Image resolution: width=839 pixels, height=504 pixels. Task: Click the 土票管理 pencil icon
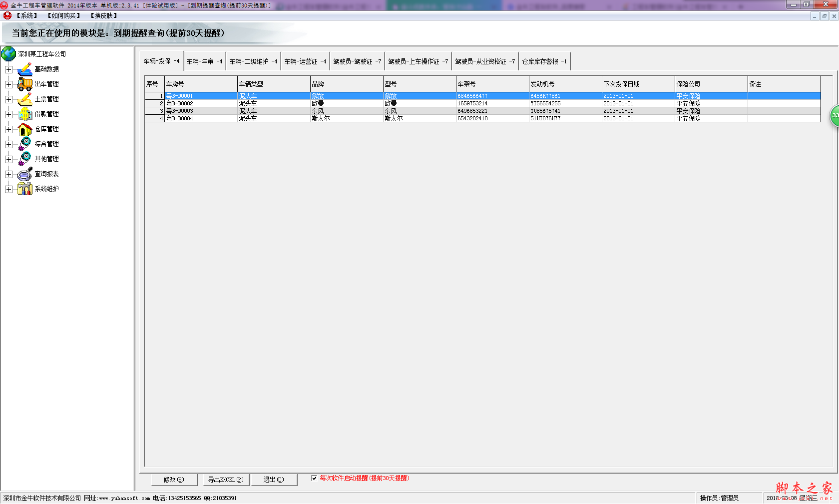[x=24, y=99]
